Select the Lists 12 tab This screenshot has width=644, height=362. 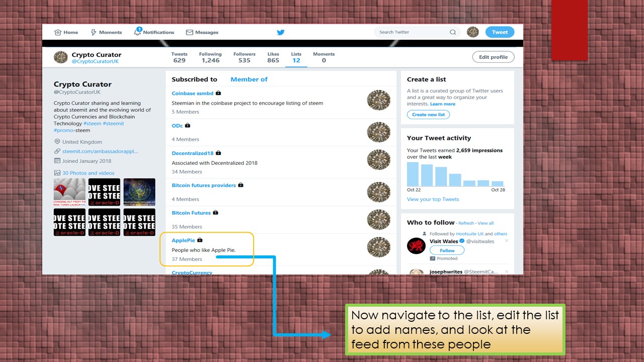296,57
